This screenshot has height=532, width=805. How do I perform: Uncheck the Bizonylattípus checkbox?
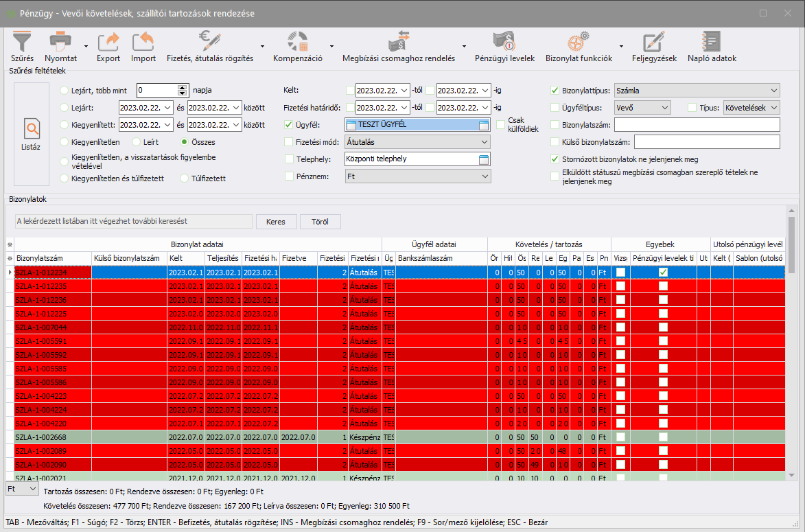(x=555, y=90)
